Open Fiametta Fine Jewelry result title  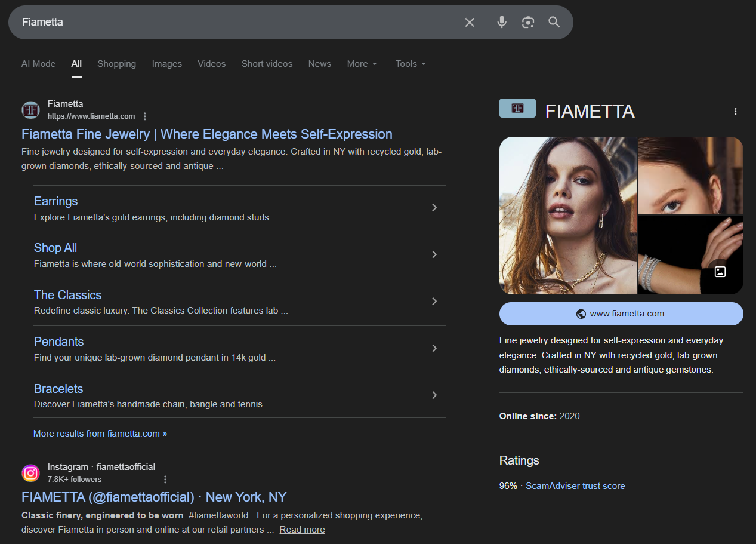[207, 134]
